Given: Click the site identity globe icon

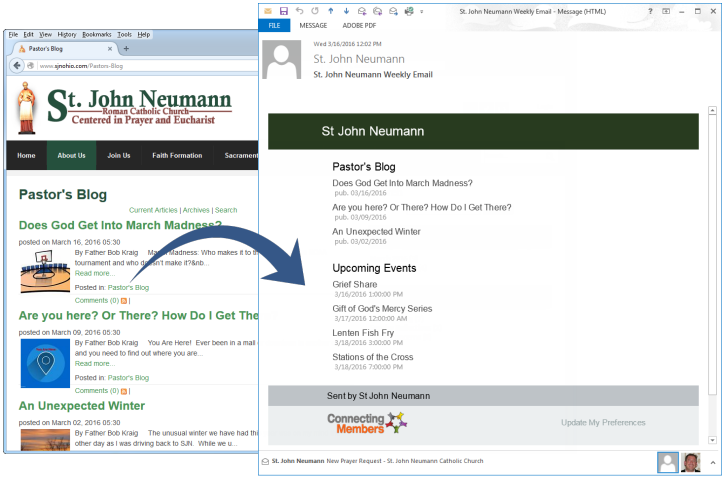Looking at the screenshot, I should click(x=31, y=66).
